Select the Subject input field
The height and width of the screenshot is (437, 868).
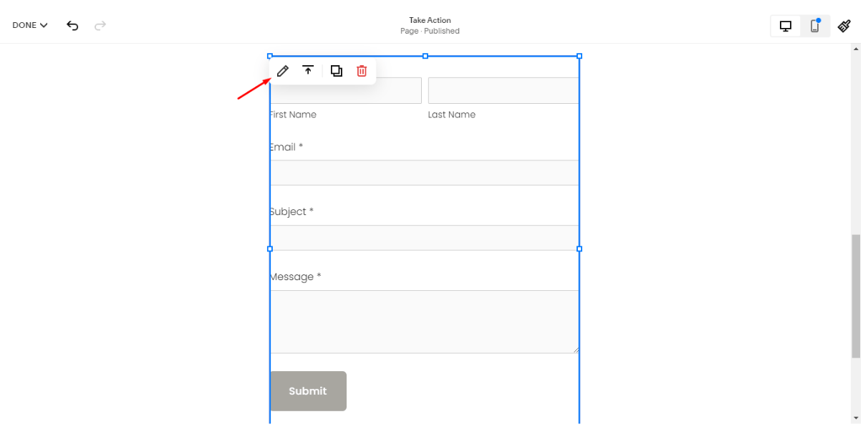point(424,236)
